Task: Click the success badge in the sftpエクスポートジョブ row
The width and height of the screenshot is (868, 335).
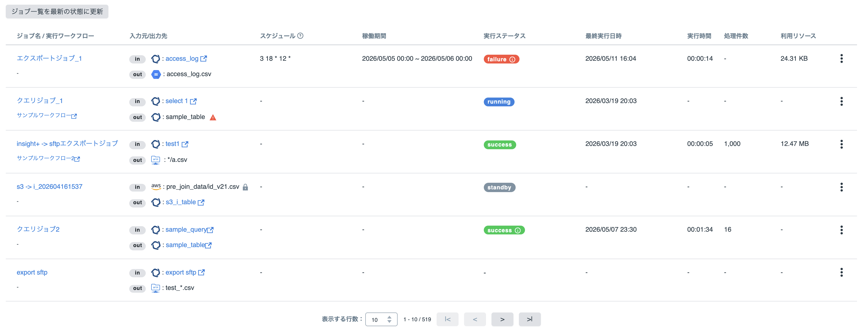Action: click(x=500, y=145)
